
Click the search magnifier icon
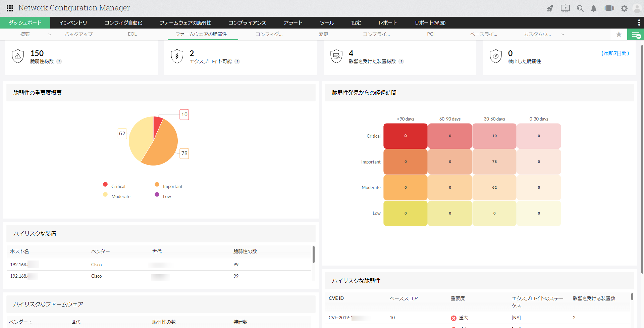coord(580,8)
